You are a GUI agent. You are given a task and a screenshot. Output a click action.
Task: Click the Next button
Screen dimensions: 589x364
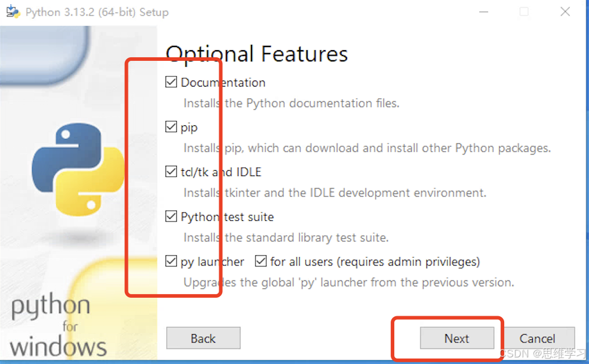point(457,338)
